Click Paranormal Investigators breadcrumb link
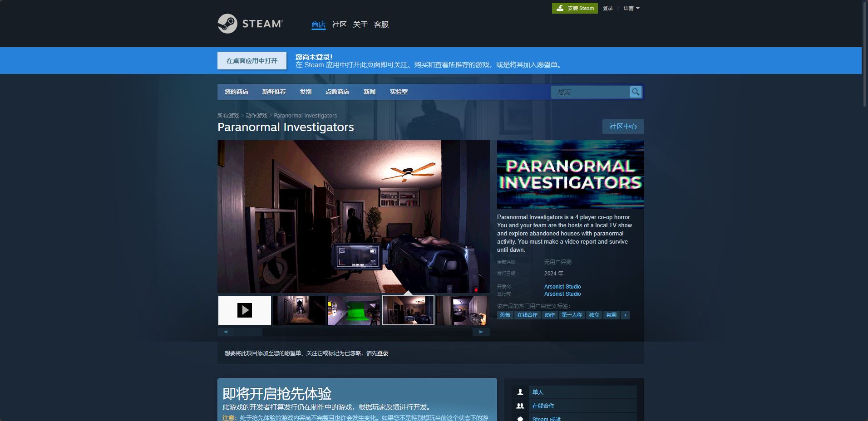 305,116
